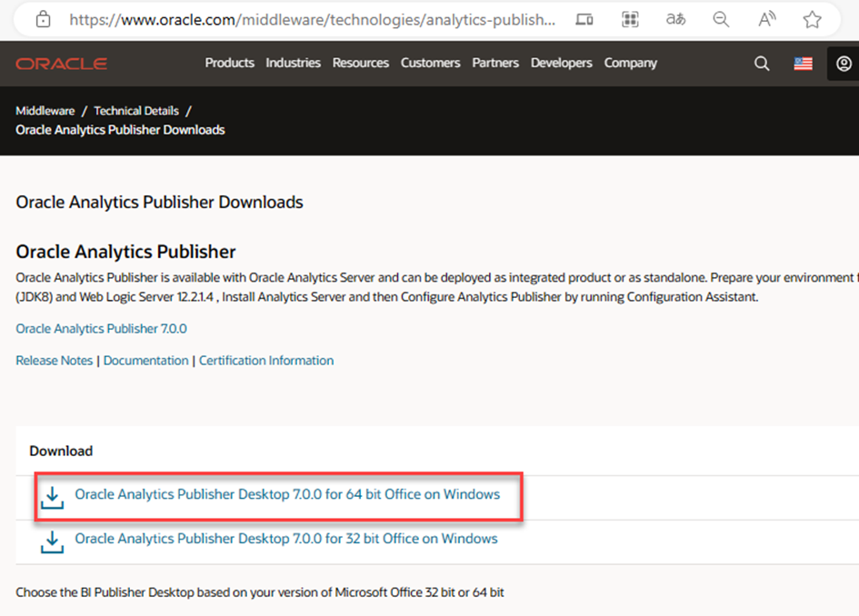Open the Customers menu
This screenshot has width=859, height=616.
tap(430, 63)
